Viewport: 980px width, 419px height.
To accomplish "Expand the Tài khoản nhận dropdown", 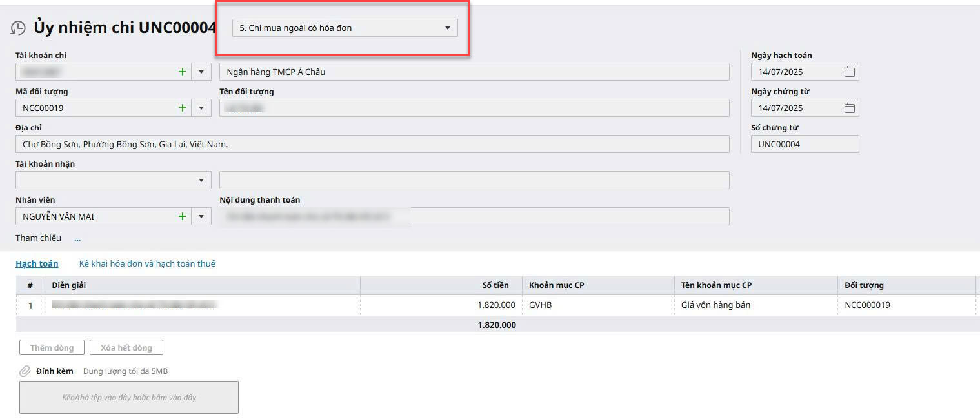I will 201,180.
